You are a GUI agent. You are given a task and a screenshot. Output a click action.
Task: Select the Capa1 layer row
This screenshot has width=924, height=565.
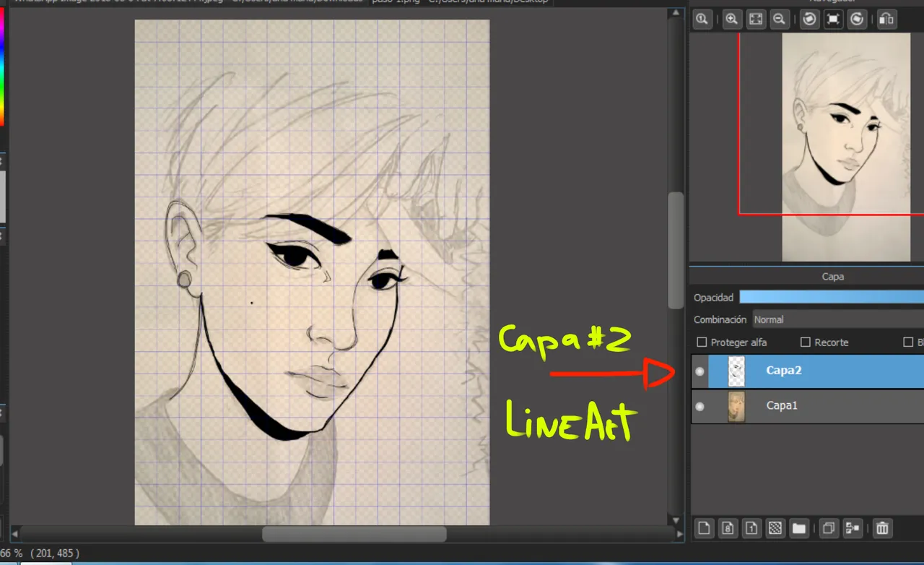click(x=808, y=406)
